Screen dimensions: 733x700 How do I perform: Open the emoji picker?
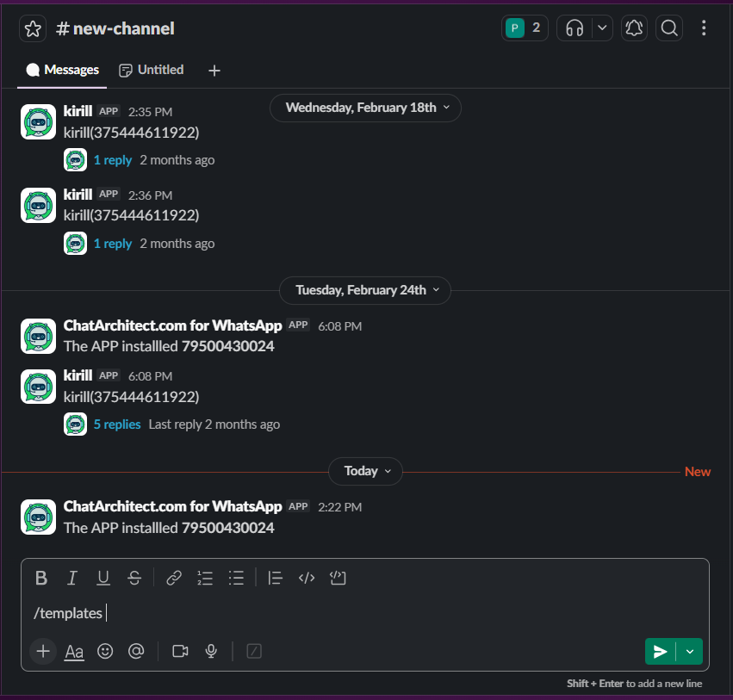point(105,652)
